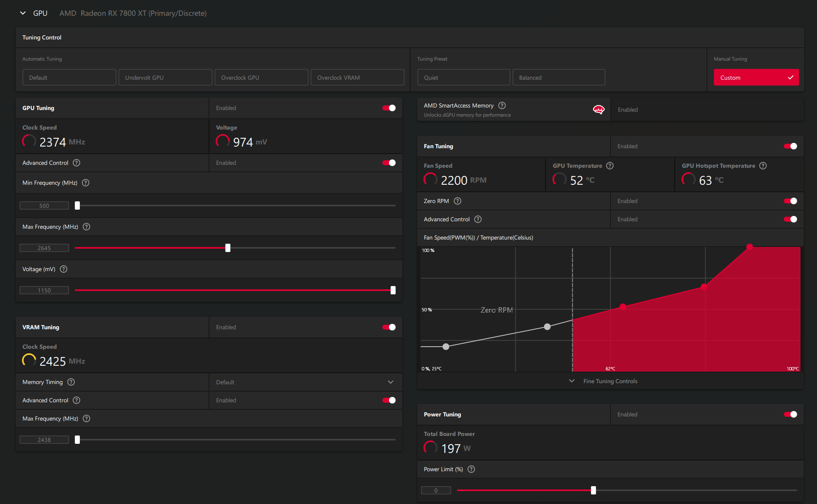This screenshot has height=504, width=817.
Task: Click the Voltage slider handle
Action: (393, 290)
